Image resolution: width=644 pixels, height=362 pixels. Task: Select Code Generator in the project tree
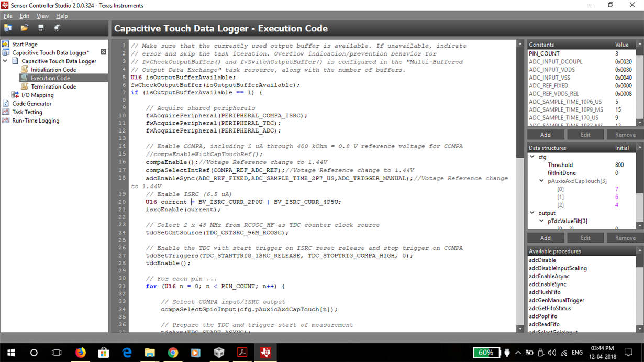[34, 103]
